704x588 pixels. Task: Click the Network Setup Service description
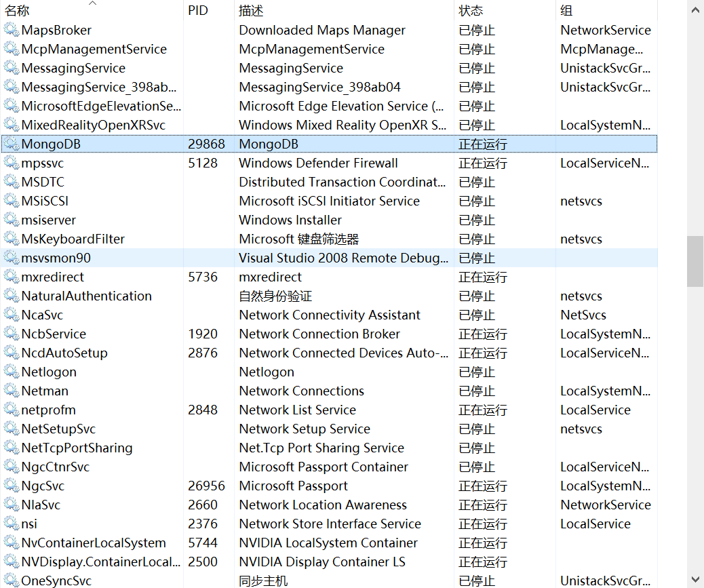pyautogui.click(x=305, y=429)
